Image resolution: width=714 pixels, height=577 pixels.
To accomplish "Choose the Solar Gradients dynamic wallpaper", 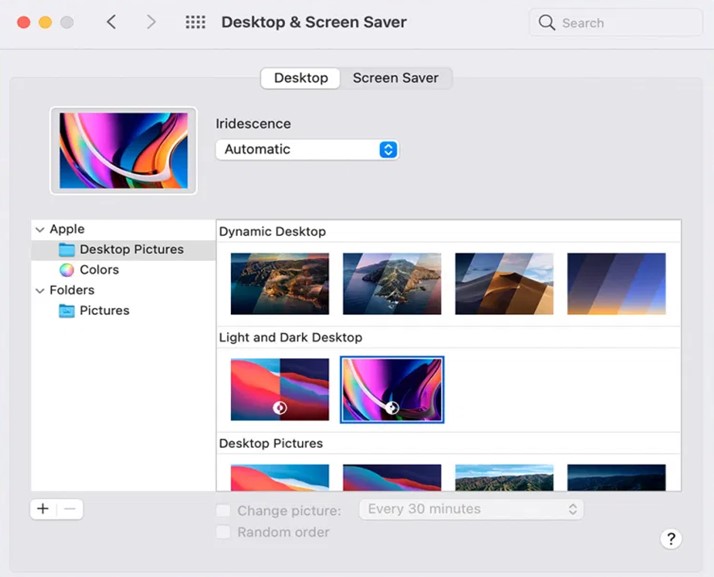I will pyautogui.click(x=616, y=284).
